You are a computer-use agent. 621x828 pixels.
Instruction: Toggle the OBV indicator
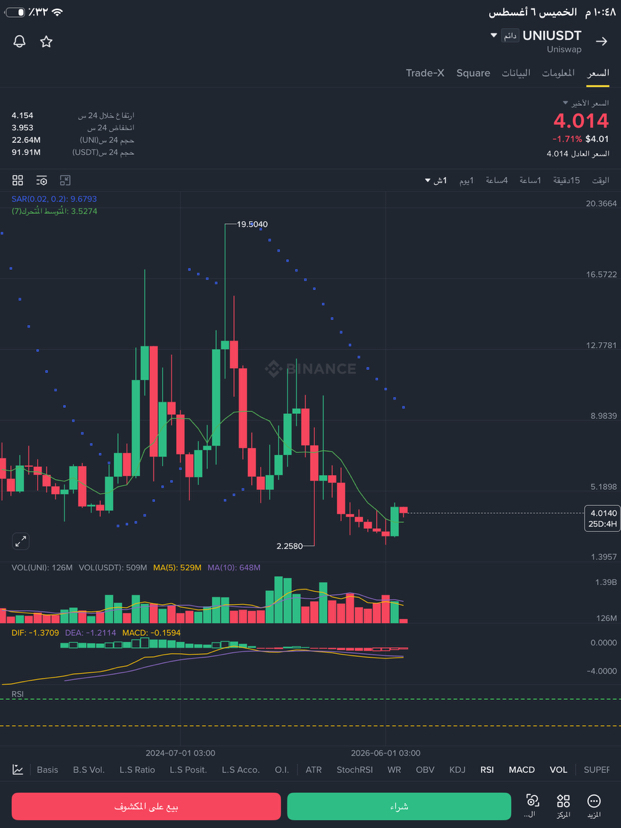(425, 769)
